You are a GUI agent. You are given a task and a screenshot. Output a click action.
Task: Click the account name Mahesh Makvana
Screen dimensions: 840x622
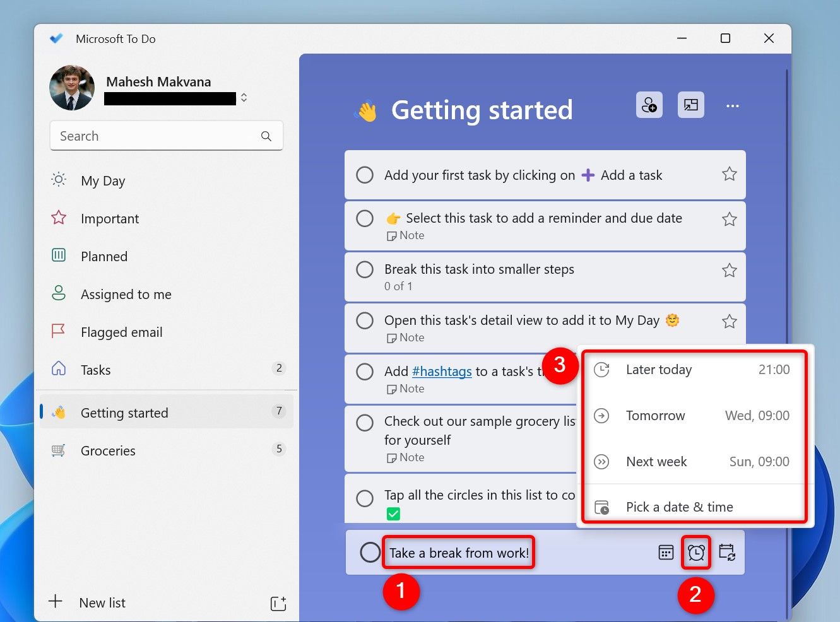pos(158,82)
